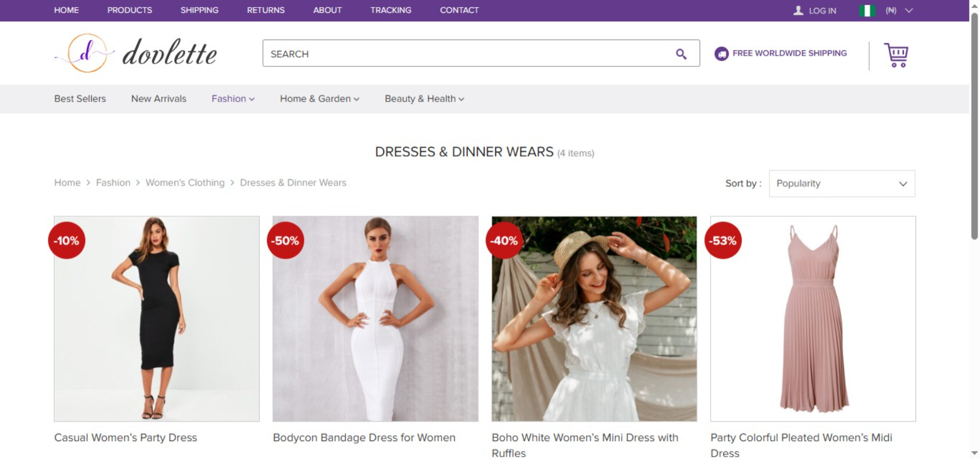
Task: Click the search magnifier icon
Action: point(680,54)
